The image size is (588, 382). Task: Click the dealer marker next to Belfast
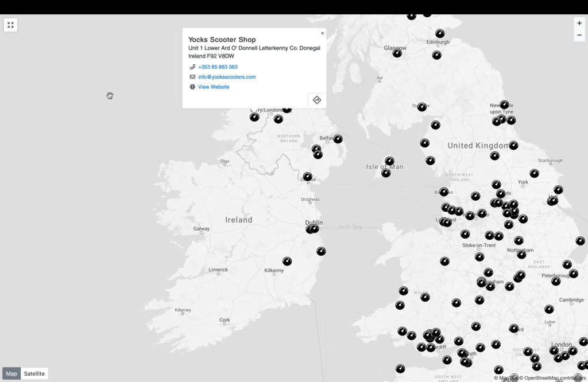pyautogui.click(x=338, y=139)
